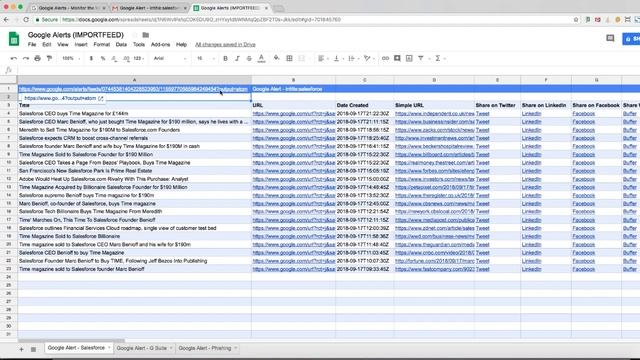The width and height of the screenshot is (640, 360).
Task: Bookmark page with star icon in address bar
Action: pos(576,20)
